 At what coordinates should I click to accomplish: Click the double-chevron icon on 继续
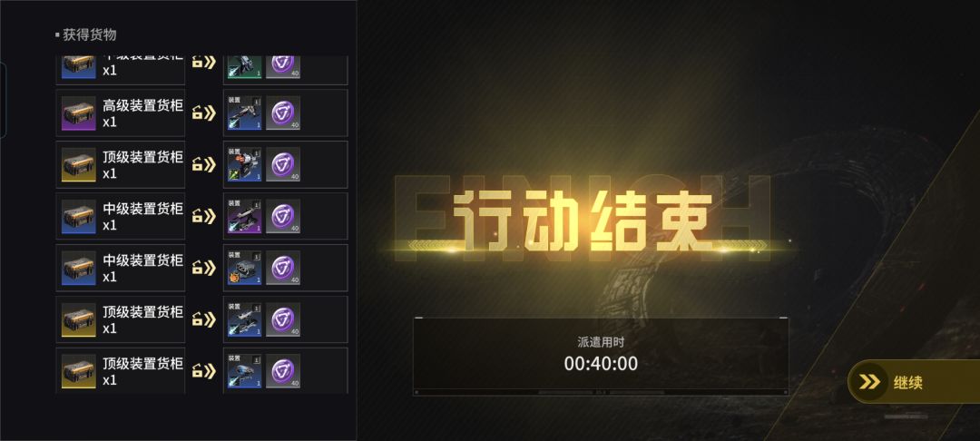coord(869,382)
